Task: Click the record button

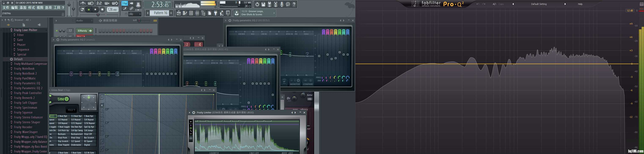Action: click(102, 10)
